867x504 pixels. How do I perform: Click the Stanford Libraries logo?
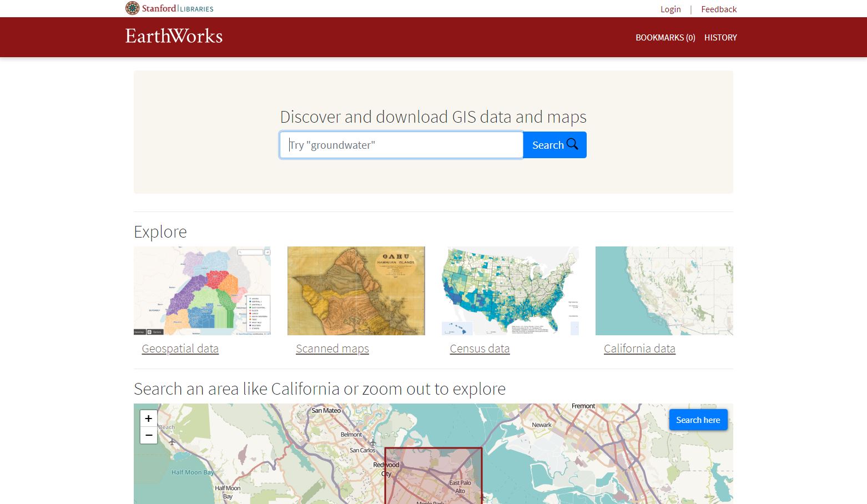point(169,8)
